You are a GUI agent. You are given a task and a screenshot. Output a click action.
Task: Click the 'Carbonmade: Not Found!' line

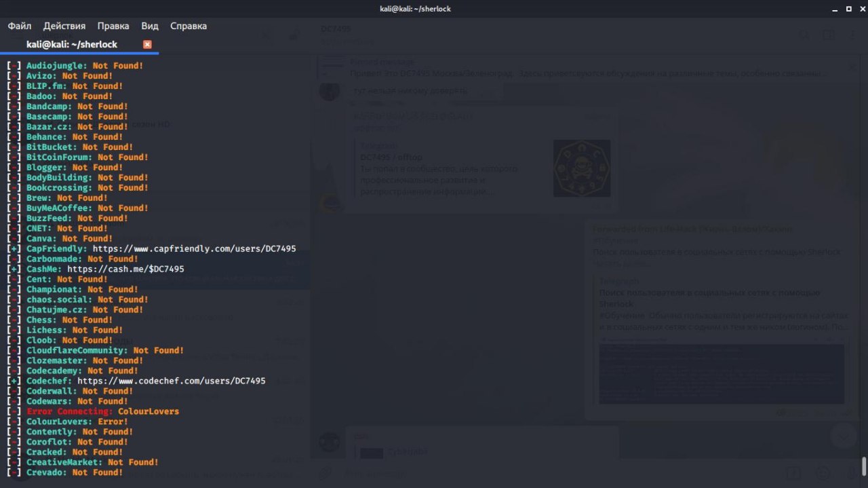click(x=73, y=259)
